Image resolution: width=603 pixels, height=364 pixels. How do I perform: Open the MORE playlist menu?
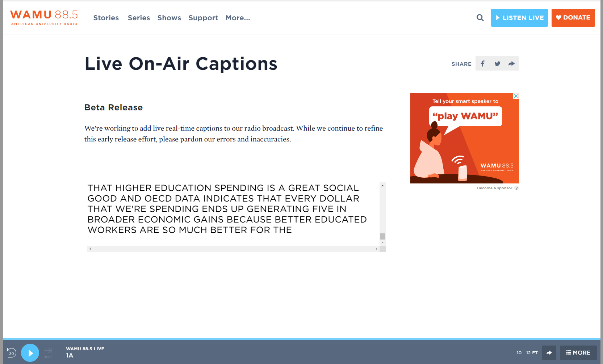(578, 353)
